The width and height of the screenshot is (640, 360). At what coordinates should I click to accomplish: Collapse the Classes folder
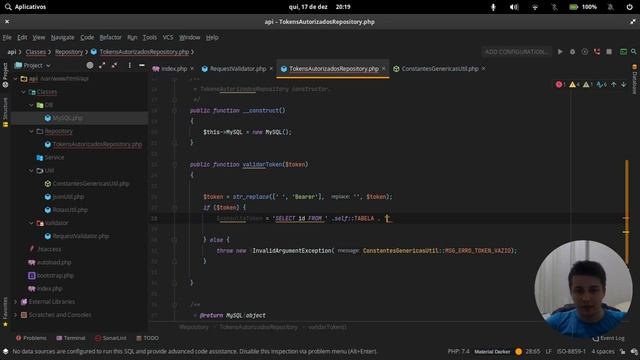[x=23, y=92]
